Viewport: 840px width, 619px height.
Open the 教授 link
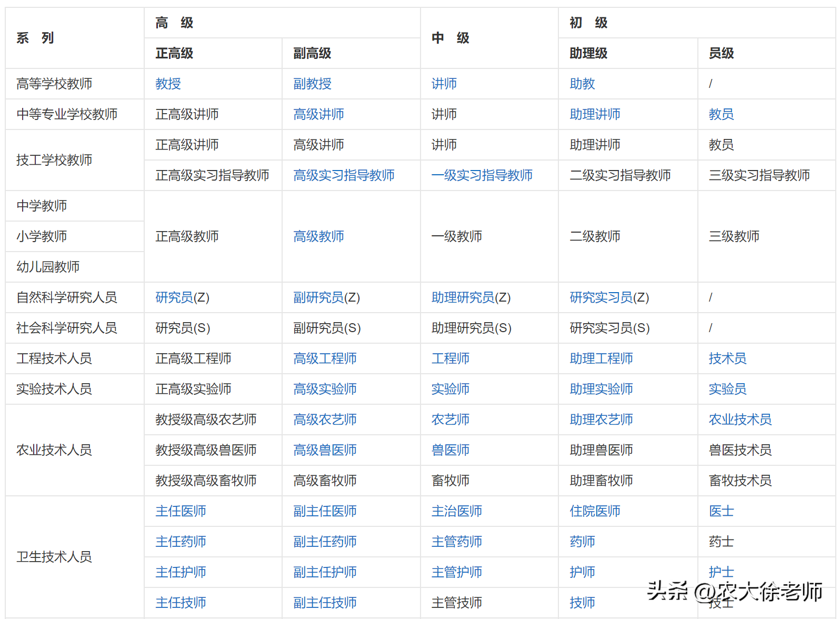(x=168, y=84)
